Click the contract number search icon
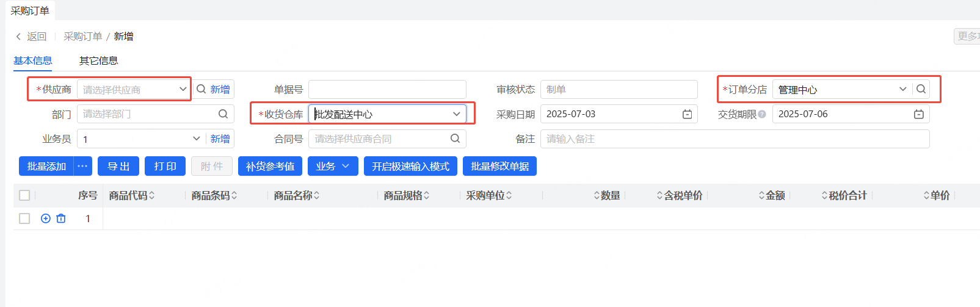Image resolution: width=980 pixels, height=307 pixels. (x=455, y=139)
